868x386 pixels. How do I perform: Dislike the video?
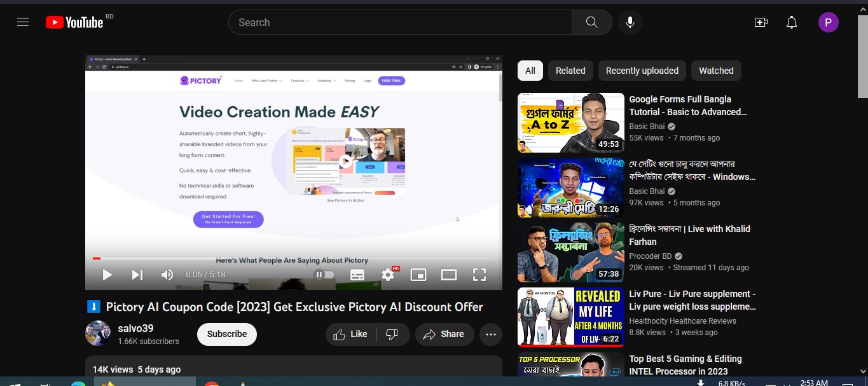(392, 334)
